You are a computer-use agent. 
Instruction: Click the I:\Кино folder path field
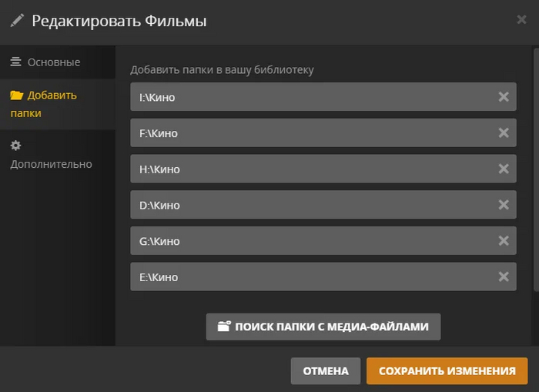click(308, 97)
